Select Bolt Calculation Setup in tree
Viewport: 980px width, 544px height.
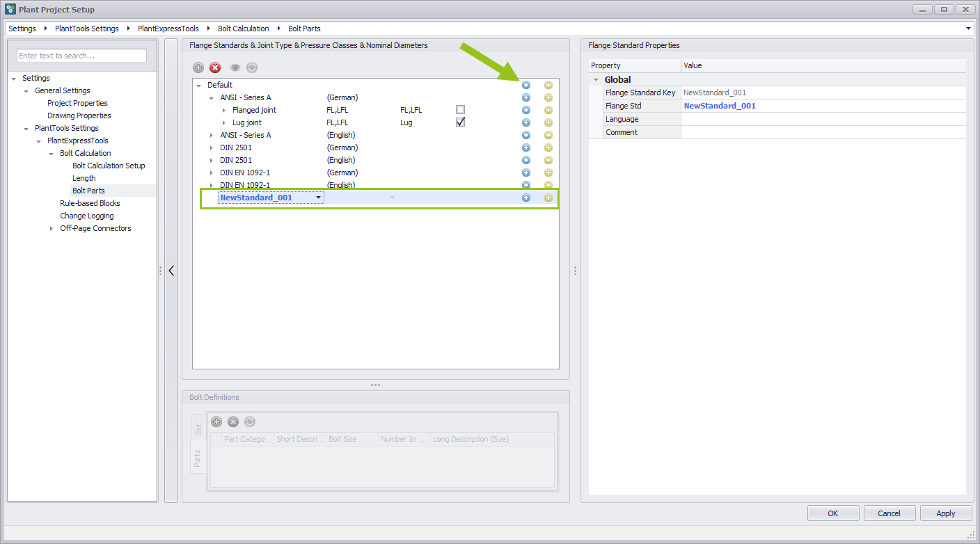coord(109,166)
